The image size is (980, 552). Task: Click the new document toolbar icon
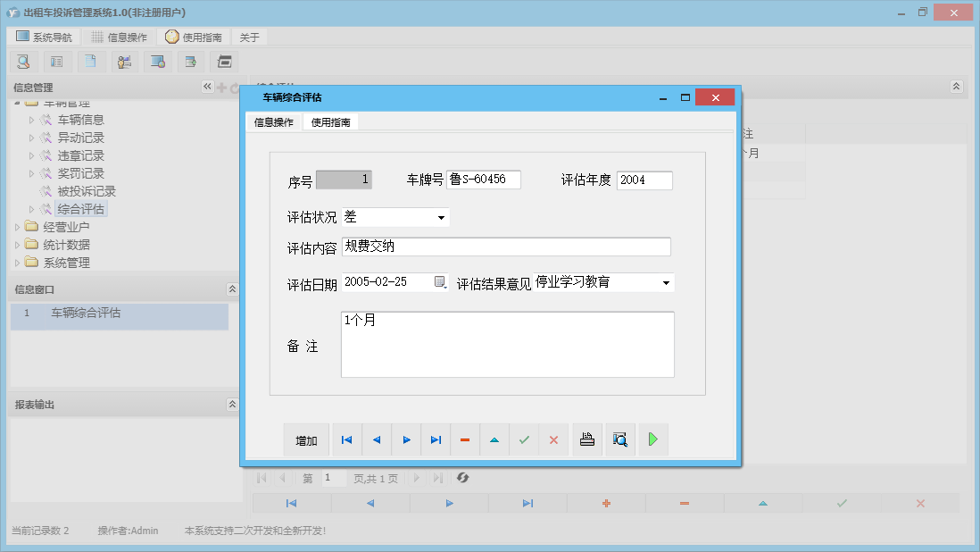(91, 61)
